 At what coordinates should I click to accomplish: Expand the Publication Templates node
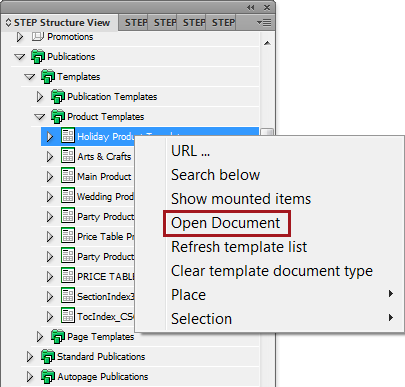point(40,97)
